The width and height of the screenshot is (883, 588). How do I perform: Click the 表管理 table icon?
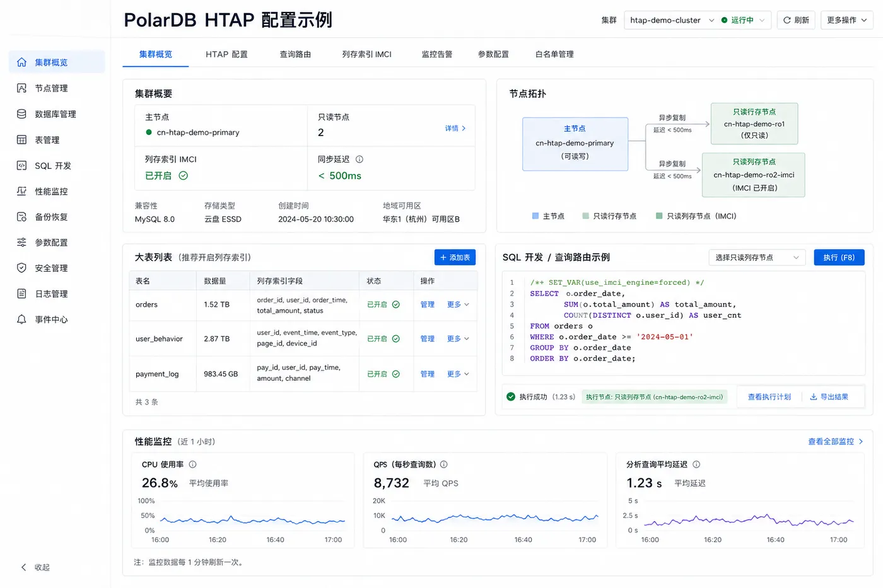click(x=21, y=140)
